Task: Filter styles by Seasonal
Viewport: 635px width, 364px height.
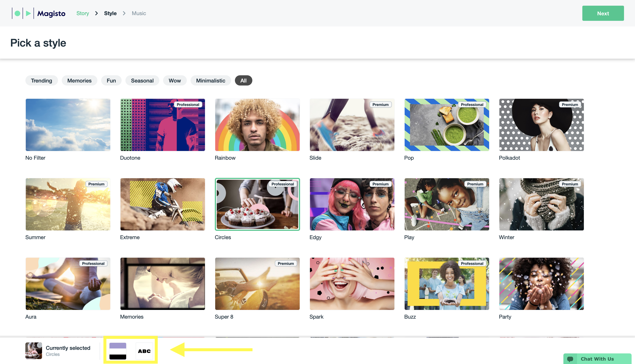Action: (x=142, y=81)
